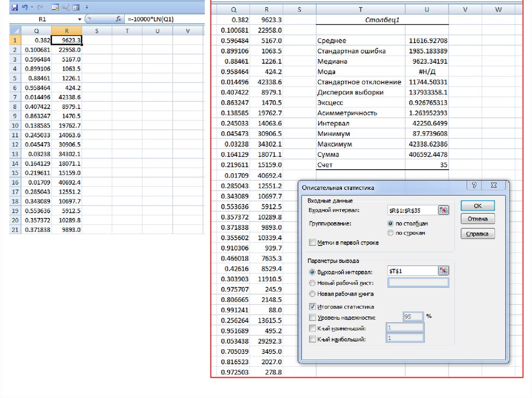Image resolution: width=532 pixels, height=398 pixels.
Task: Click the Справка button
Action: [477, 234]
